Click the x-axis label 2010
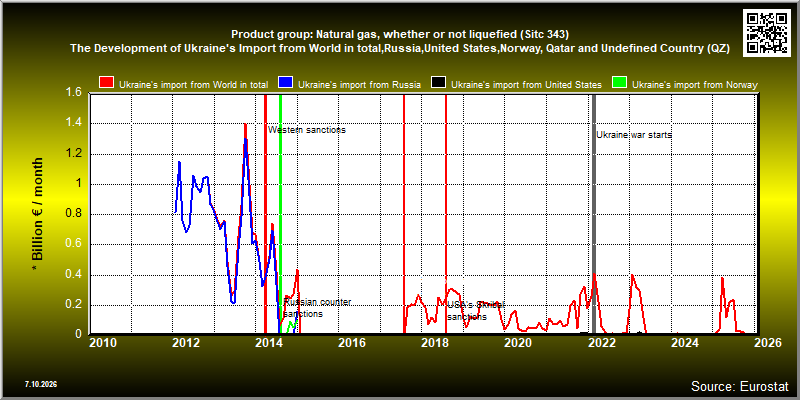This screenshot has width=800, height=400. click(103, 343)
